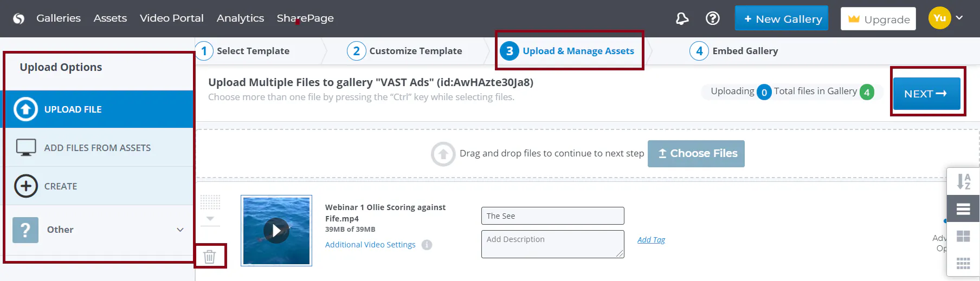Sort assets alphabetically A-Z icon
The height and width of the screenshot is (281, 980).
pyautogui.click(x=963, y=181)
